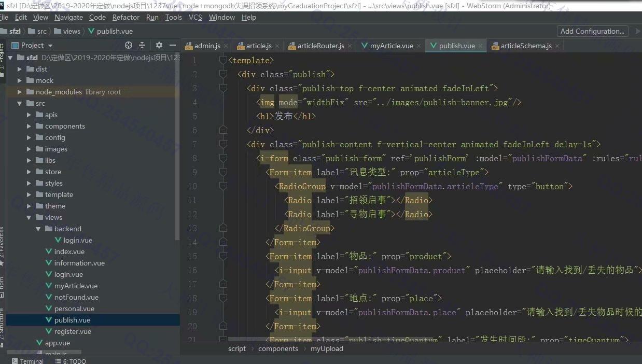Screen dimensions: 642x364
Task: Collapse the src folder
Action: click(x=20, y=103)
